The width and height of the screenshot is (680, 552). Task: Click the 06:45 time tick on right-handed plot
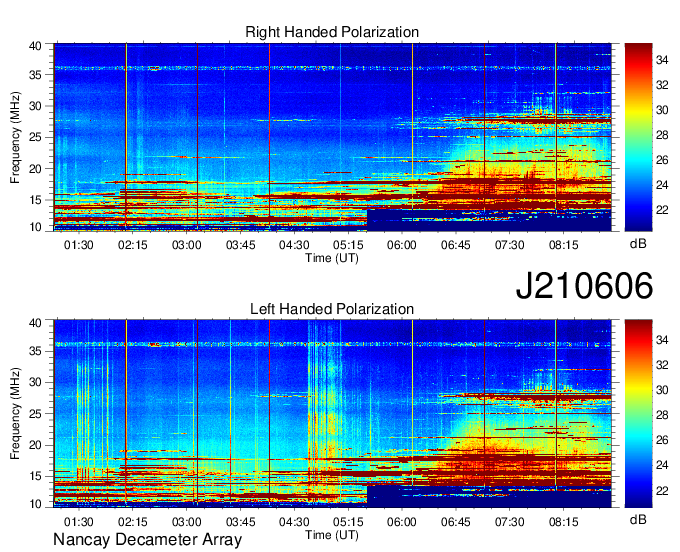point(455,245)
